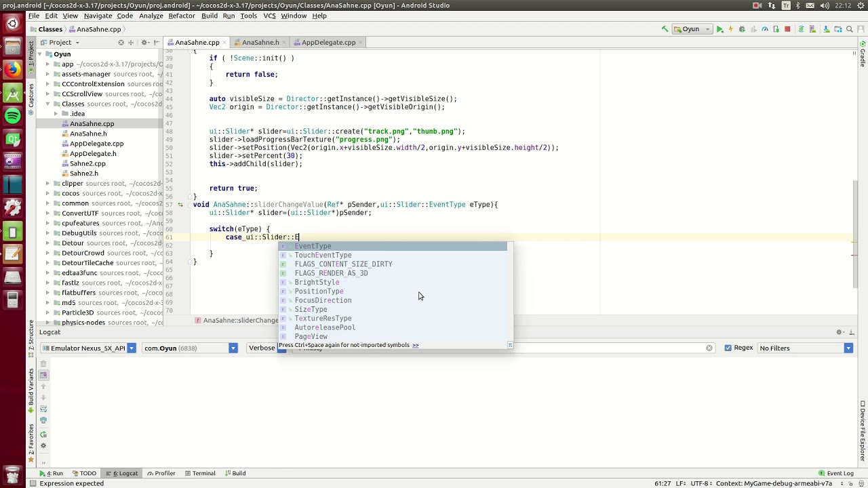Click scroll-from-source crosshair in Project panel
Viewport: 868px width, 488px height.
point(121,42)
